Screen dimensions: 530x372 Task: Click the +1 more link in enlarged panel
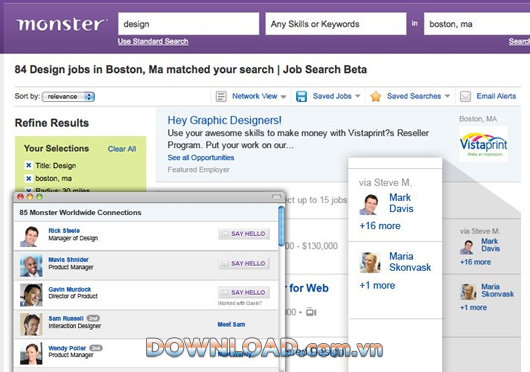tap(377, 286)
